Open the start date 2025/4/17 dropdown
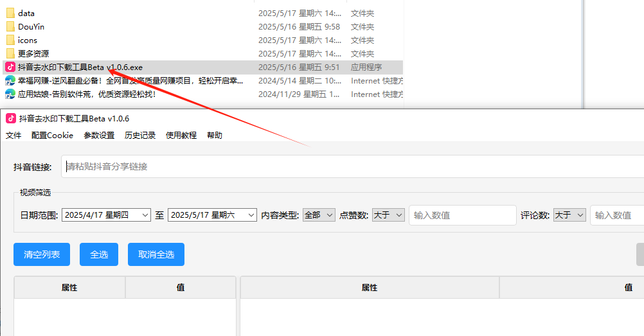The width and height of the screenshot is (644, 336). pos(107,215)
